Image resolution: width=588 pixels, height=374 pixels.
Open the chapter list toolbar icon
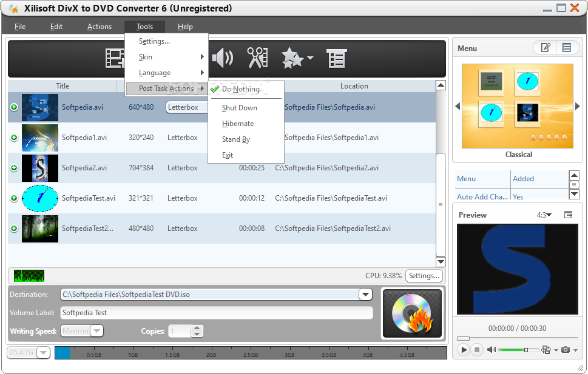coord(337,58)
